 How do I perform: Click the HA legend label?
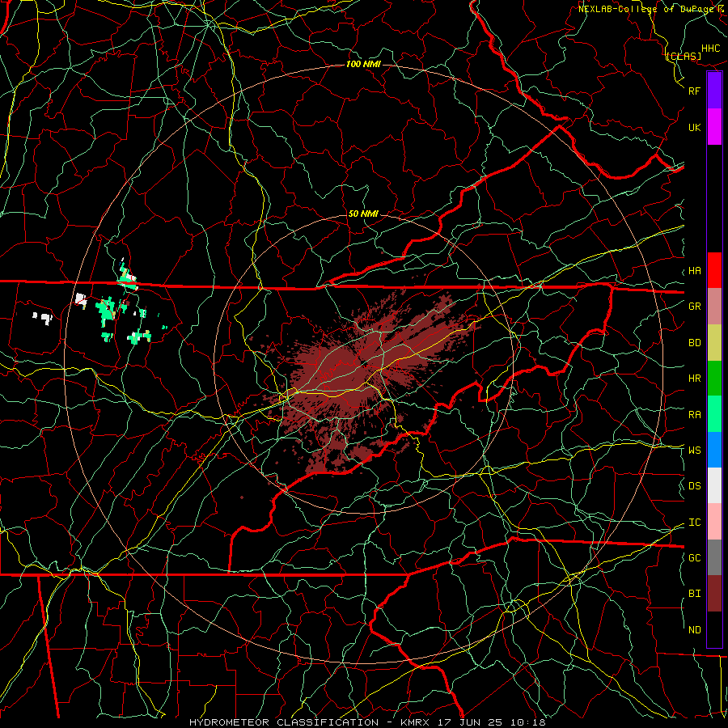[x=694, y=271]
